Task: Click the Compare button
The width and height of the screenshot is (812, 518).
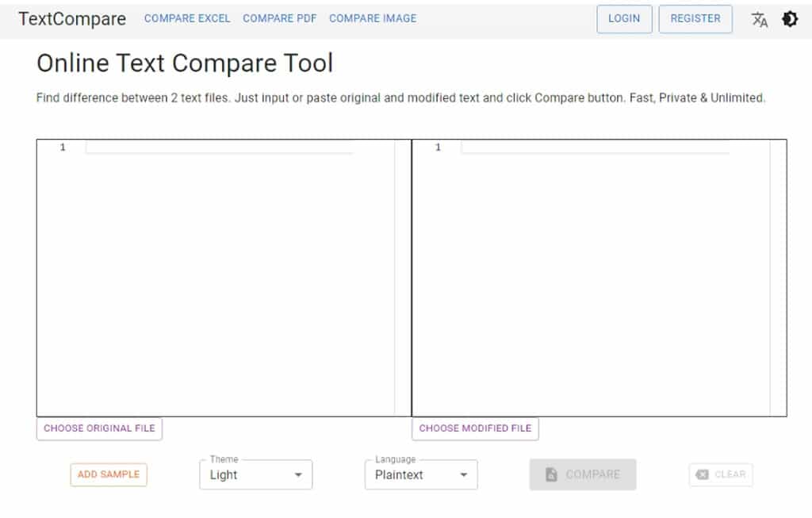Action: pyautogui.click(x=583, y=474)
